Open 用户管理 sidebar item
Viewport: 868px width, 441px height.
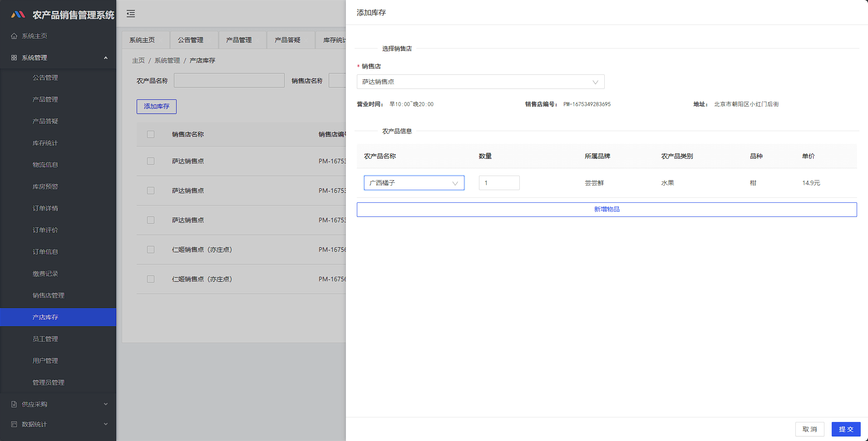coord(58,361)
